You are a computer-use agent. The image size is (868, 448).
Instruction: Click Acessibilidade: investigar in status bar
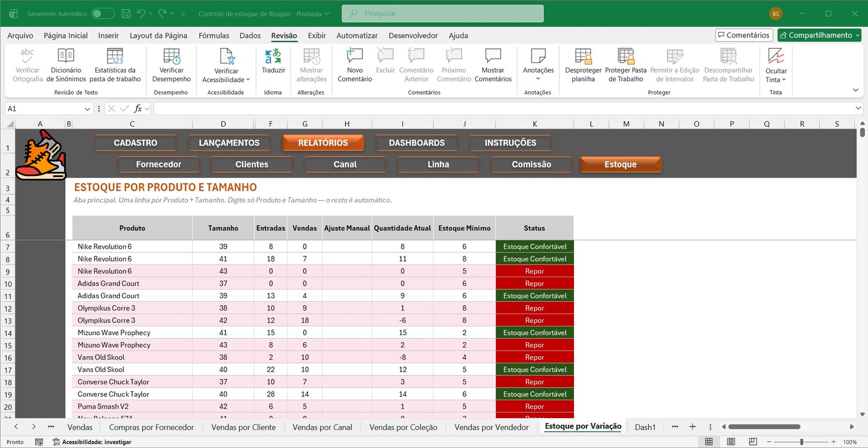(92, 442)
